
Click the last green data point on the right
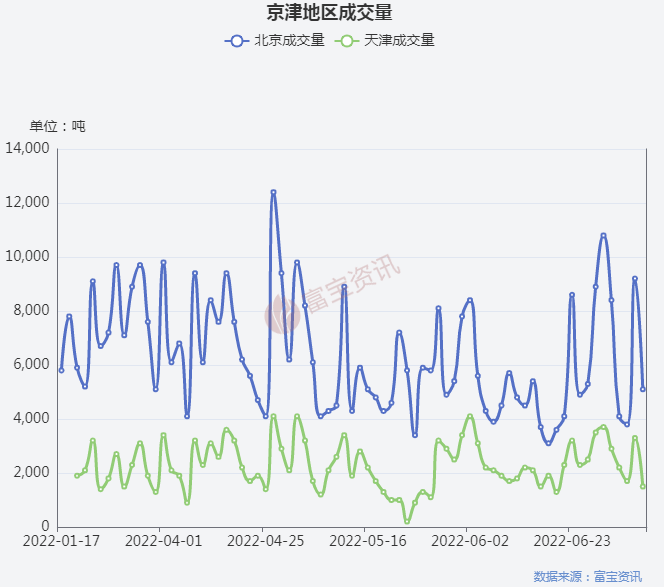point(643,486)
